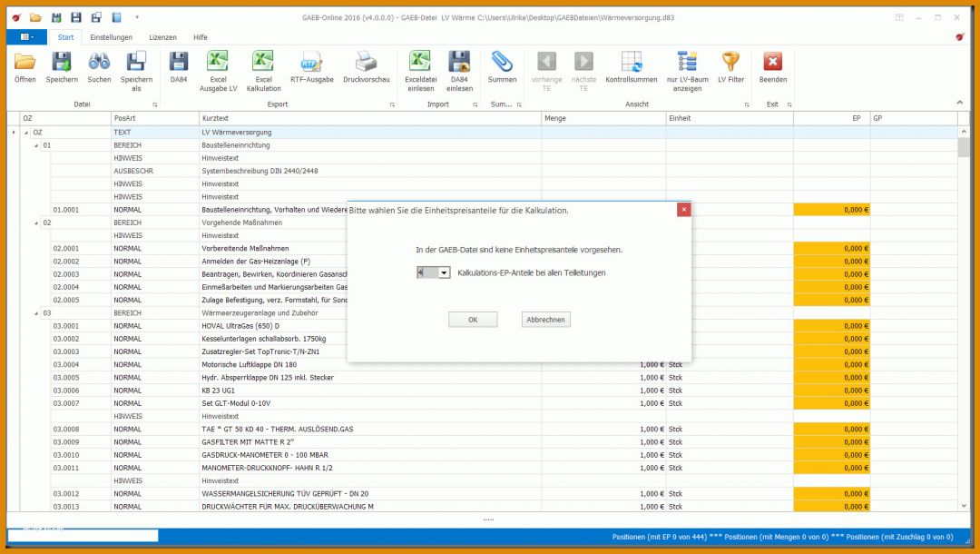Screen dimensions: 980x554
Task: Open RTF-Ausgabe export
Action: (x=312, y=67)
